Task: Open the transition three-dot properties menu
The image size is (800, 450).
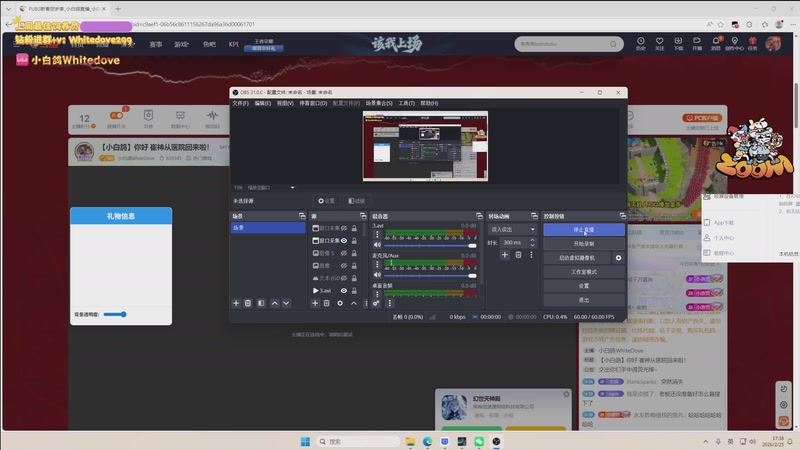Action: [531, 255]
